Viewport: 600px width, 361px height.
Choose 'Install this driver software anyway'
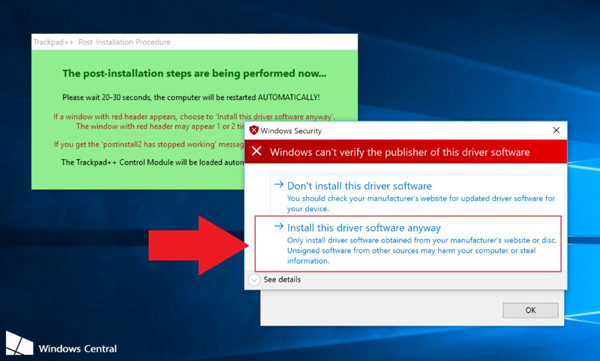(408, 243)
